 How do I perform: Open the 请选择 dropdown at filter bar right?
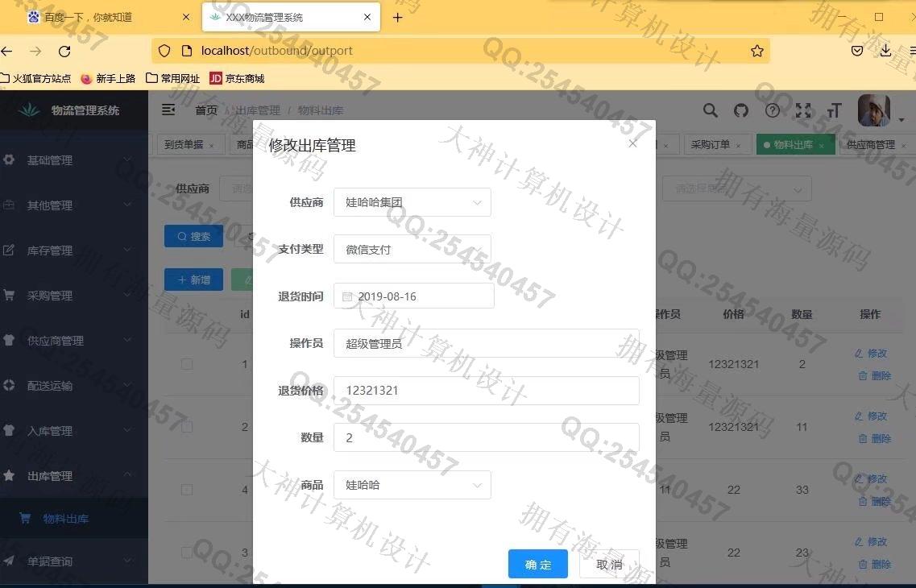pyautogui.click(x=736, y=189)
